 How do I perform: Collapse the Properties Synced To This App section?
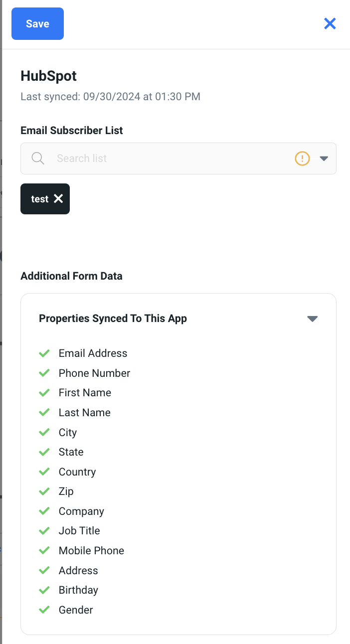[313, 319]
